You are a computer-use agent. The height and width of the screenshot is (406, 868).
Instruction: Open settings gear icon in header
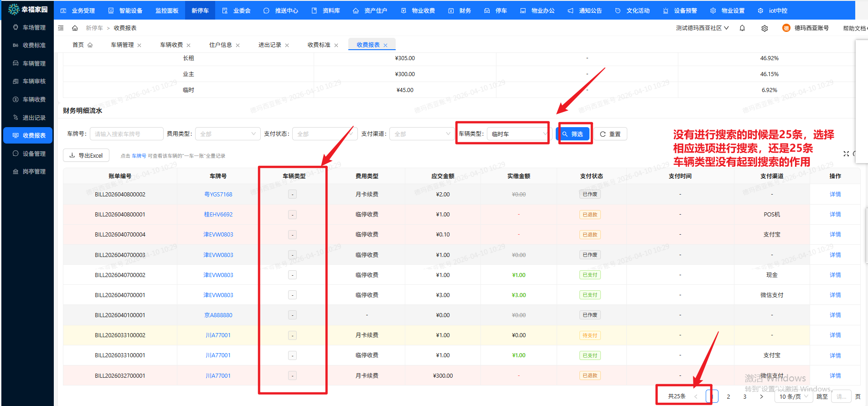tap(765, 28)
